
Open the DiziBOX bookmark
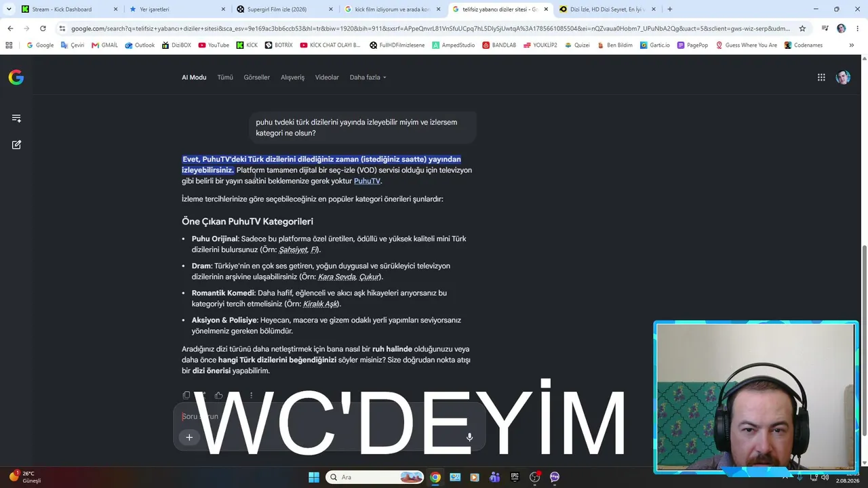[x=176, y=45]
